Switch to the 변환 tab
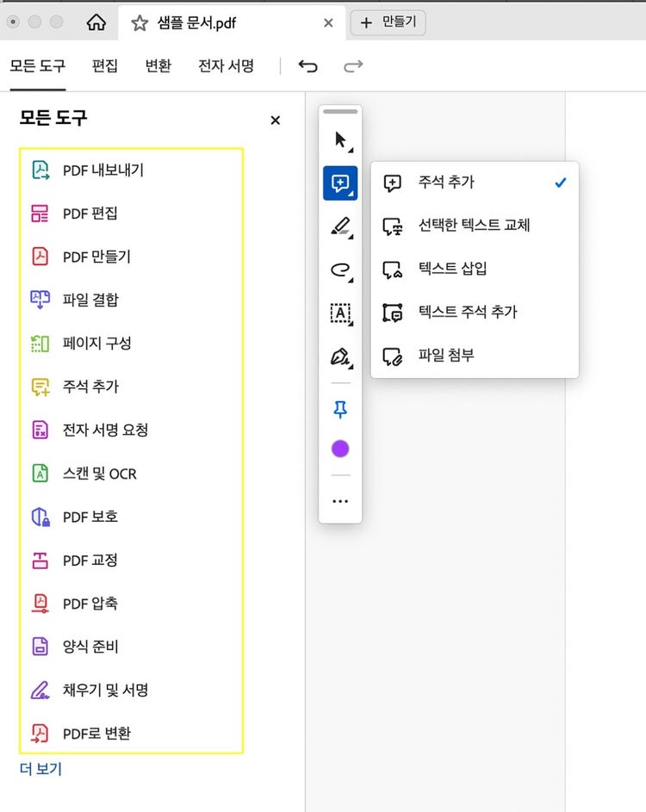This screenshot has height=812, width=646. [x=158, y=65]
